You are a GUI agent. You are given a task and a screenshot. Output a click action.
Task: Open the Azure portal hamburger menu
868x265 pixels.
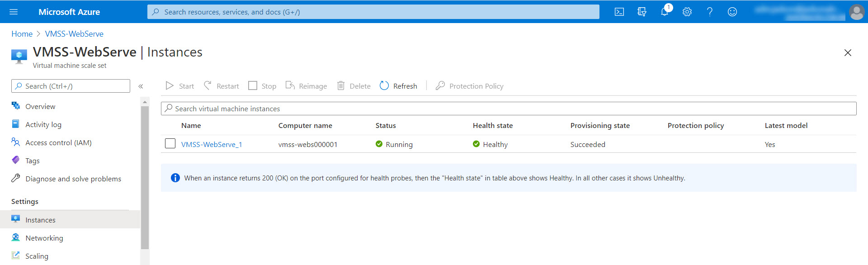click(14, 12)
